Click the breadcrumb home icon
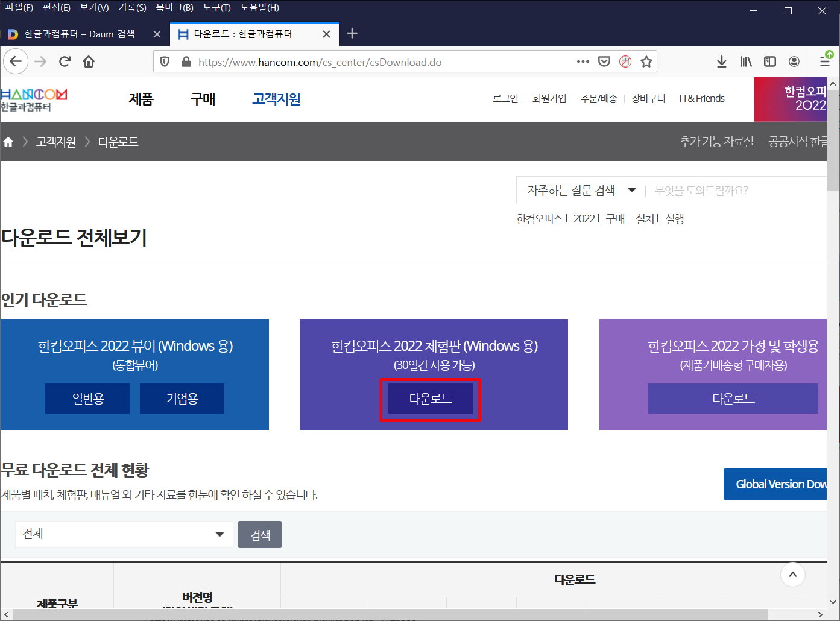The width and height of the screenshot is (840, 621). pos(8,142)
